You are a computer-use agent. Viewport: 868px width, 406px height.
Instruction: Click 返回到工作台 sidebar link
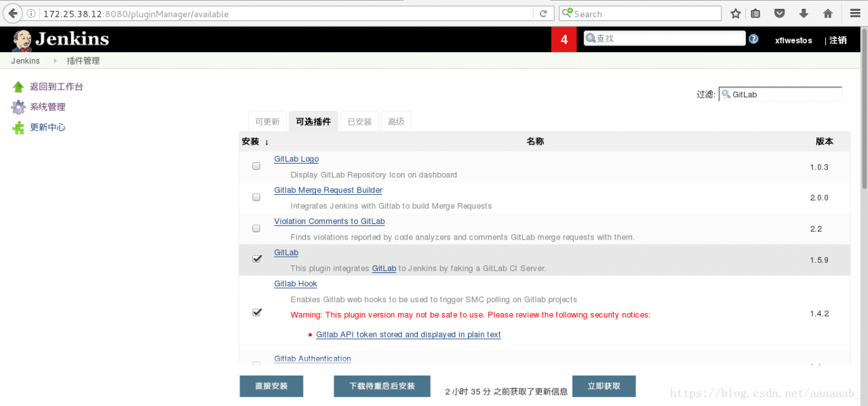tap(57, 87)
